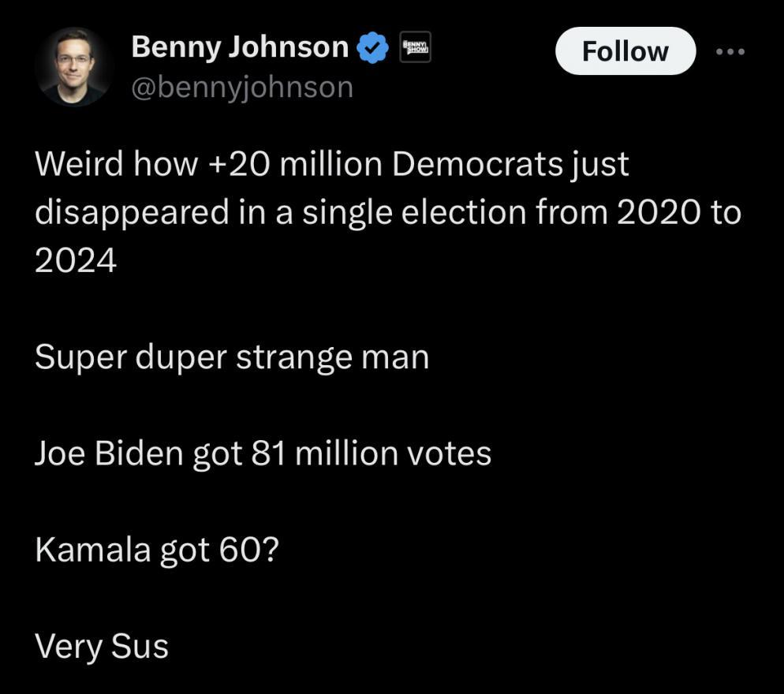Click the standalone '2024' text line
Image resolution: width=784 pixels, height=694 pixels.
point(76,260)
